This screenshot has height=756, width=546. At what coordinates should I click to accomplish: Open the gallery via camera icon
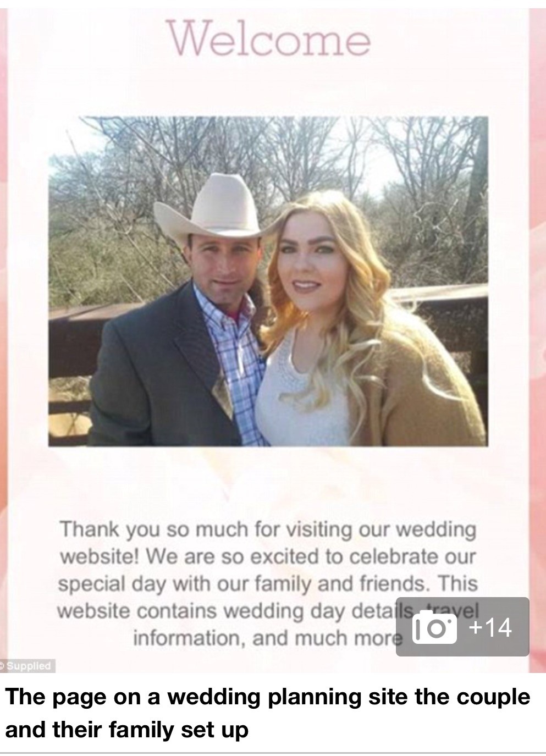(434, 627)
